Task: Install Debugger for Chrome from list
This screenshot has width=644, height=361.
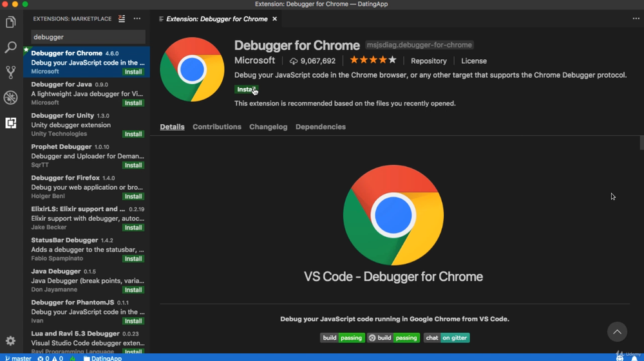Action: click(x=133, y=72)
